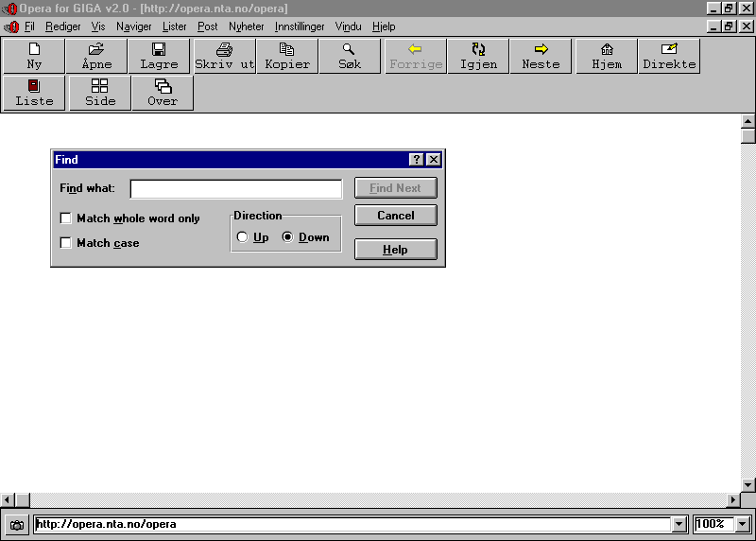
Task: Open the Vindu menu
Action: [348, 26]
